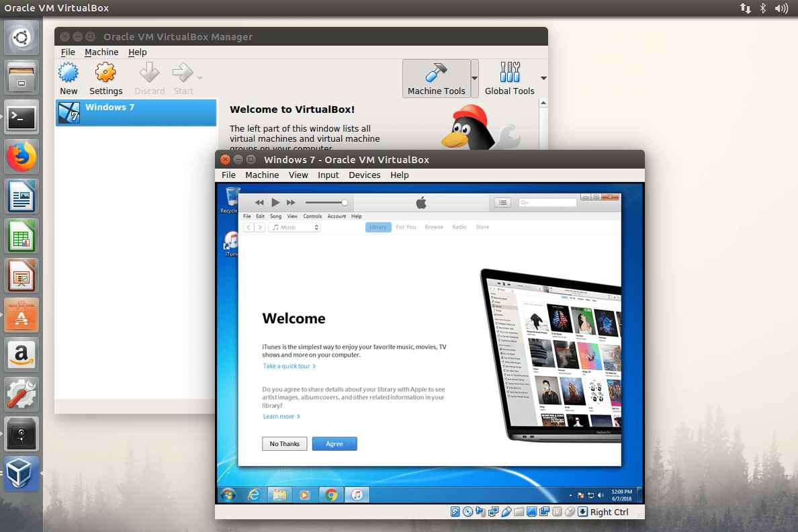Click the iTunes forward navigation arrow
Screen dimensions: 798x532
[259, 227]
